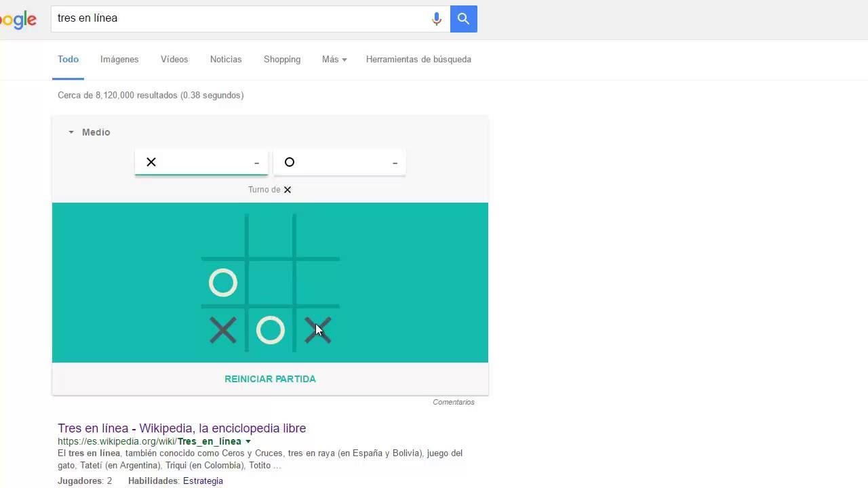Place a mark in the top-center board cell

click(271, 236)
